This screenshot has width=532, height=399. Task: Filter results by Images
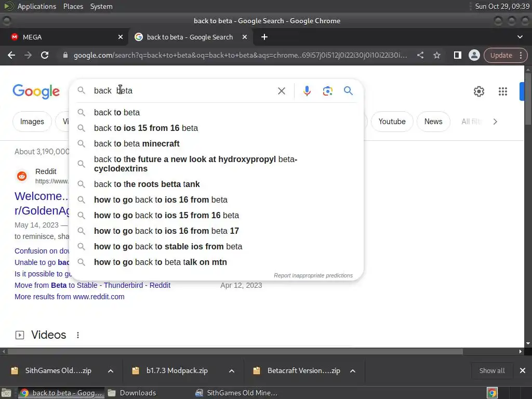tap(32, 122)
